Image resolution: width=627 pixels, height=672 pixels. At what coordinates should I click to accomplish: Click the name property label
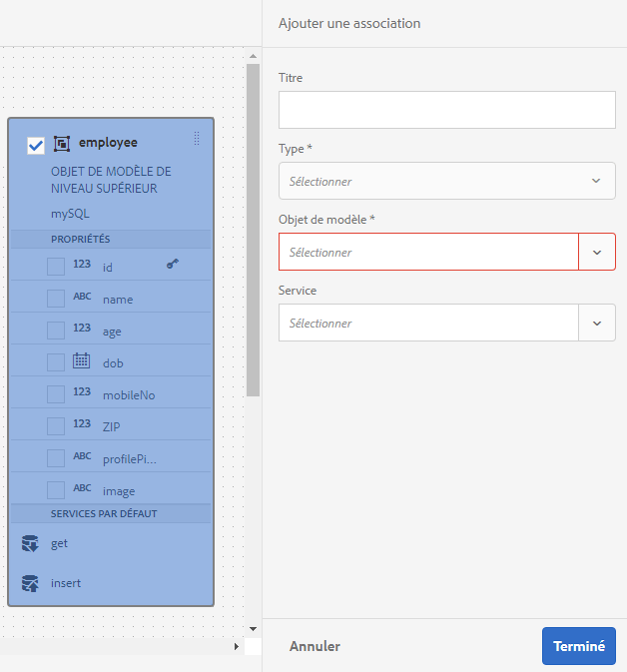118,300
